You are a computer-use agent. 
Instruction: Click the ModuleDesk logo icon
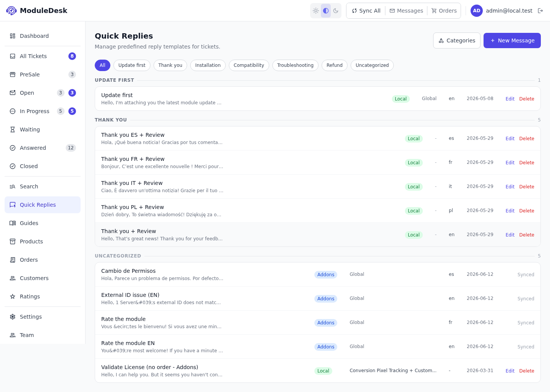[x=11, y=11]
